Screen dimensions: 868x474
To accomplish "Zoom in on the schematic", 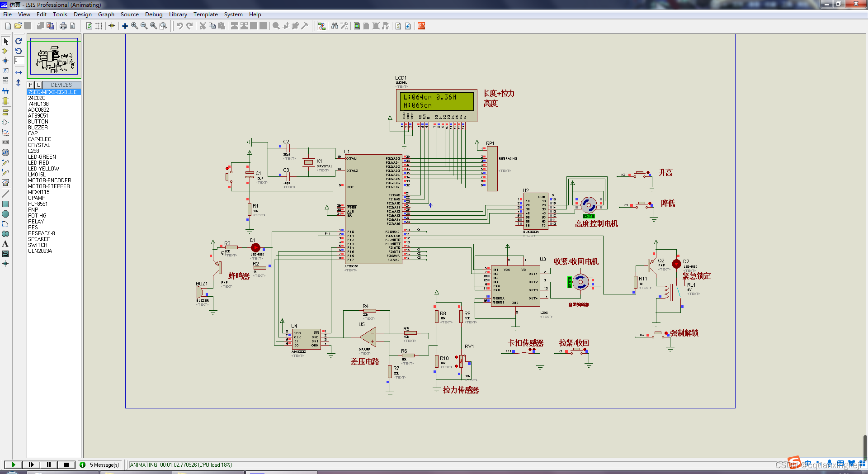I will (x=134, y=26).
